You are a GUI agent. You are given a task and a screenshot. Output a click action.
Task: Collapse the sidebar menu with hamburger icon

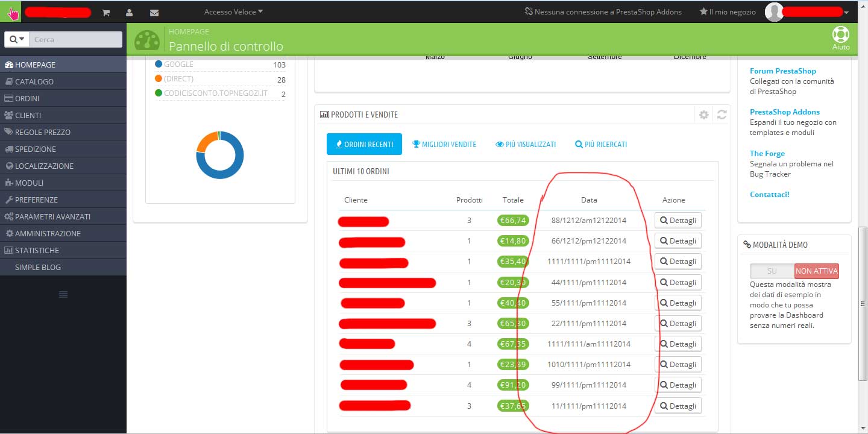click(63, 294)
